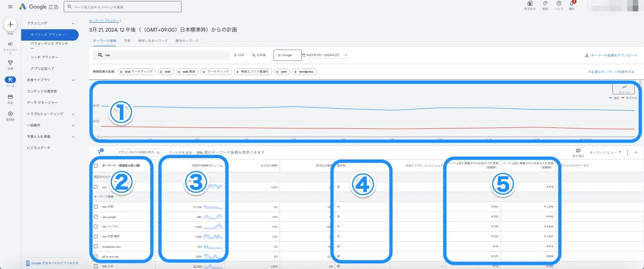Open リーチ プランナー in sidebar

pos(45,57)
